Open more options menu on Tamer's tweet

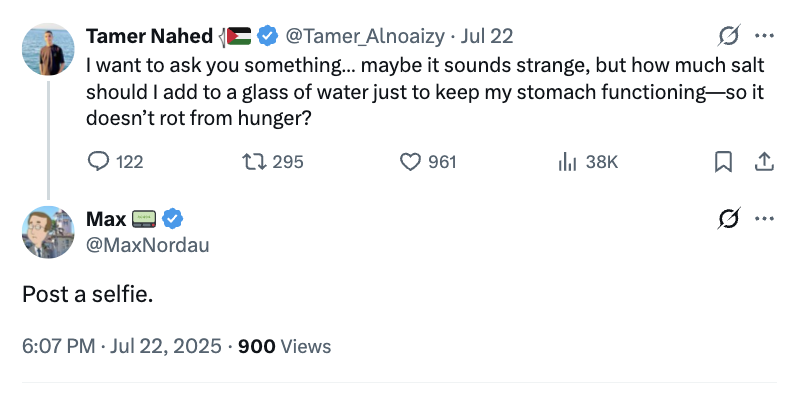click(764, 36)
